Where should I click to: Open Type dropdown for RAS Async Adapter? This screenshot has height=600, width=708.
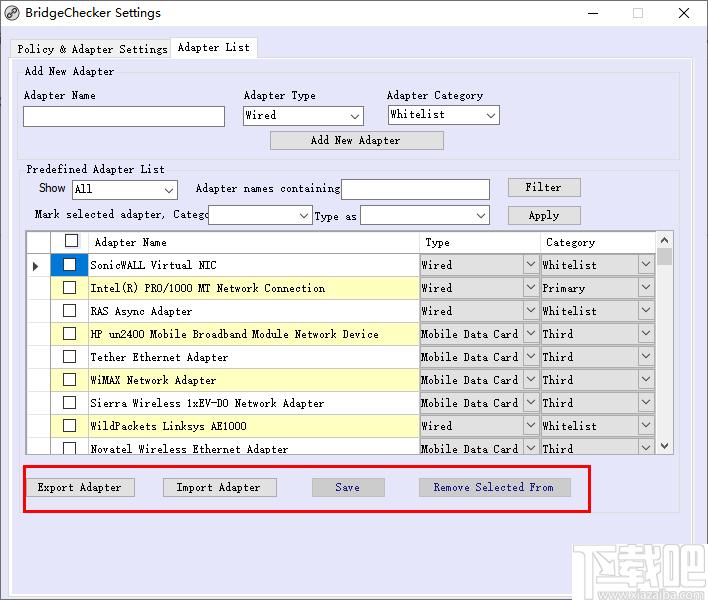coord(531,311)
